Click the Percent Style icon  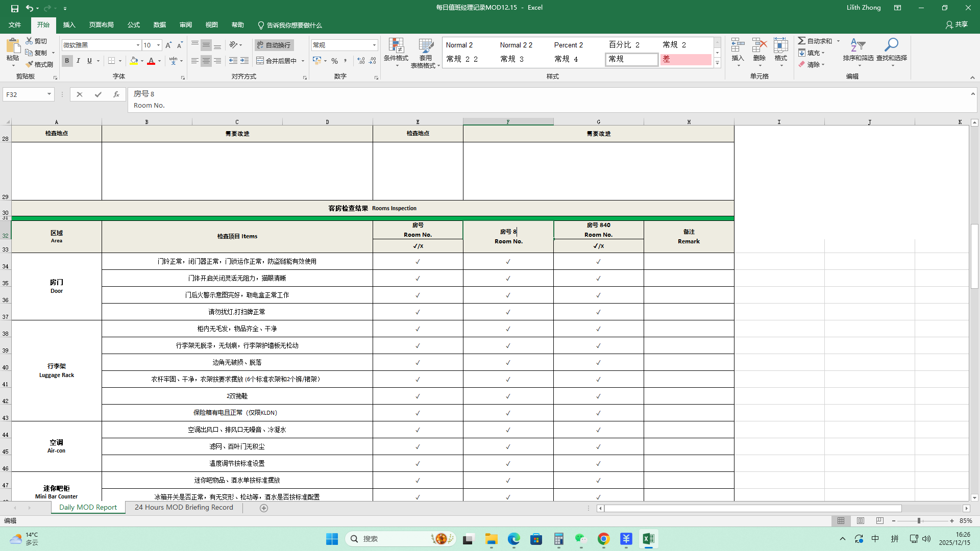tap(334, 61)
